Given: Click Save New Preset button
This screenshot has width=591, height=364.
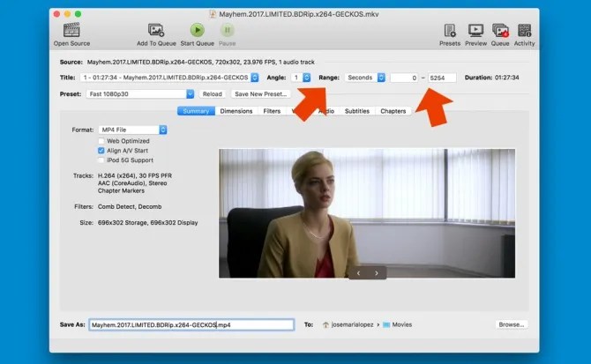Looking at the screenshot, I should pyautogui.click(x=261, y=94).
